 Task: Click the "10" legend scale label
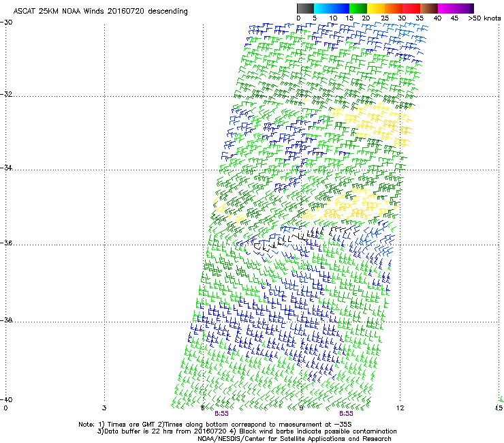click(333, 18)
